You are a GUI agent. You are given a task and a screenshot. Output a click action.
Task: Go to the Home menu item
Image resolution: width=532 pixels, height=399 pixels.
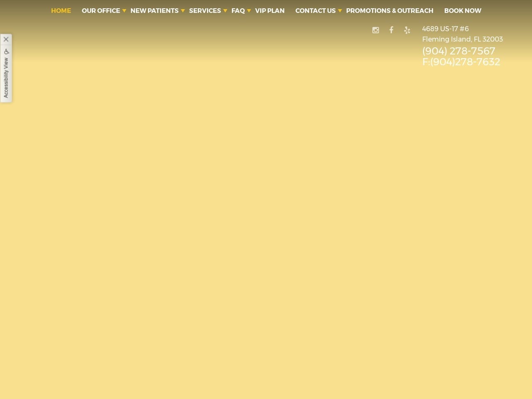61,11
